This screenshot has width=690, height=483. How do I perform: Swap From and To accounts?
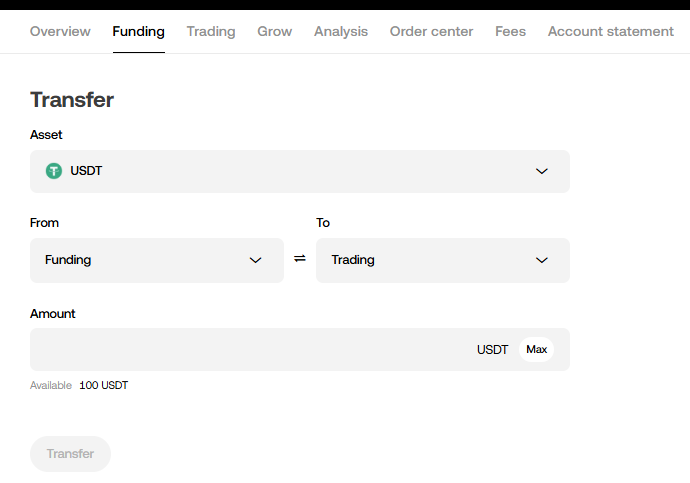(300, 259)
